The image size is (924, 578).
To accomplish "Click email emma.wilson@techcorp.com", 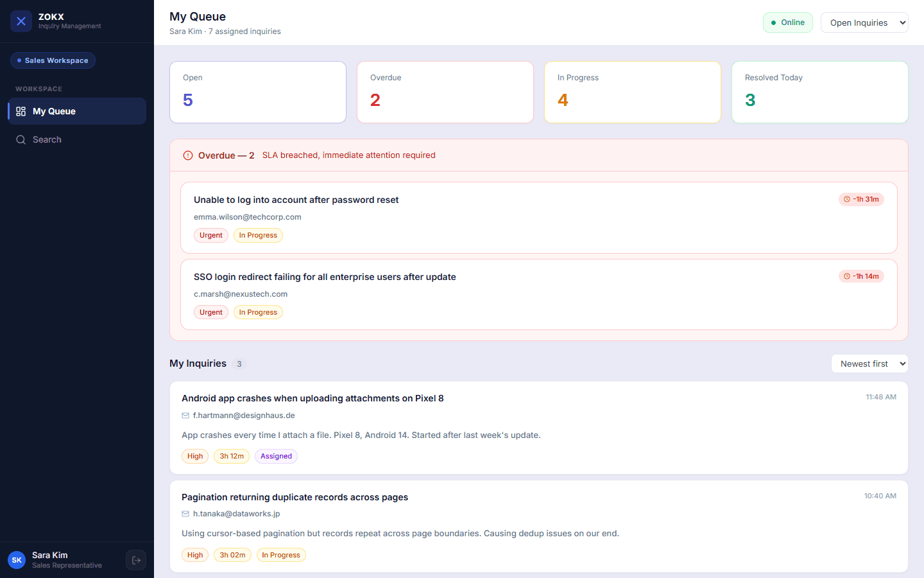I will (248, 217).
